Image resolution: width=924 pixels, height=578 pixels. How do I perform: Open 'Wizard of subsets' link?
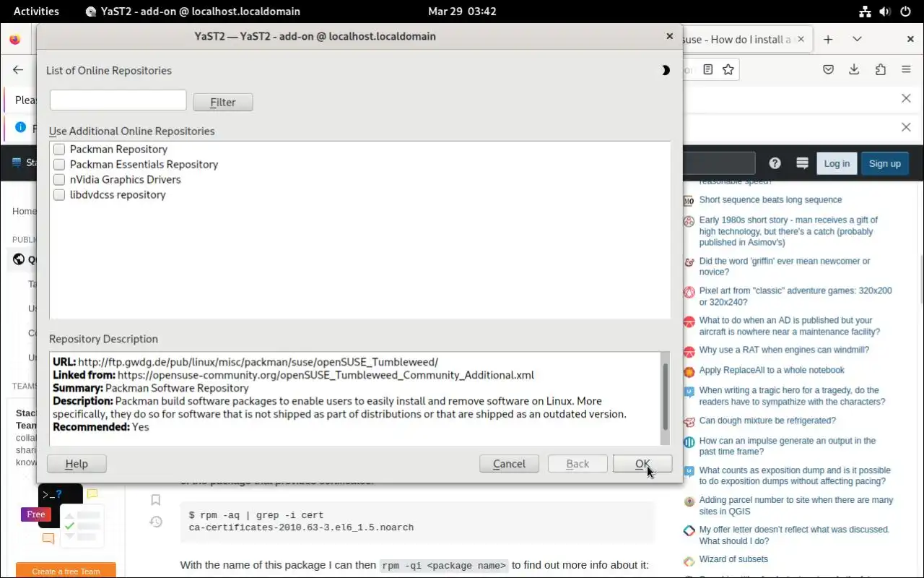733,559
